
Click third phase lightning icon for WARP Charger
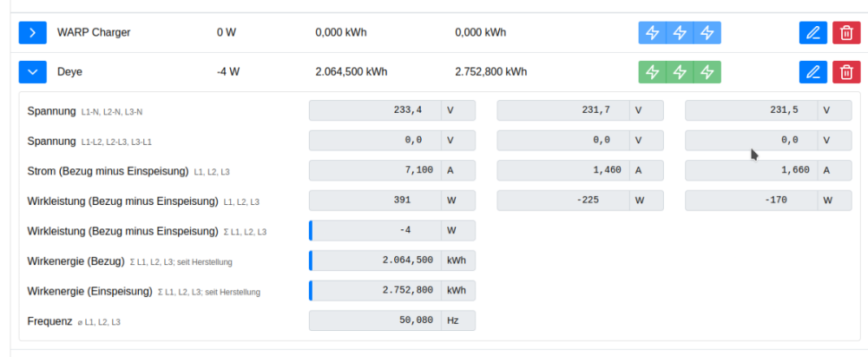pyautogui.click(x=708, y=33)
